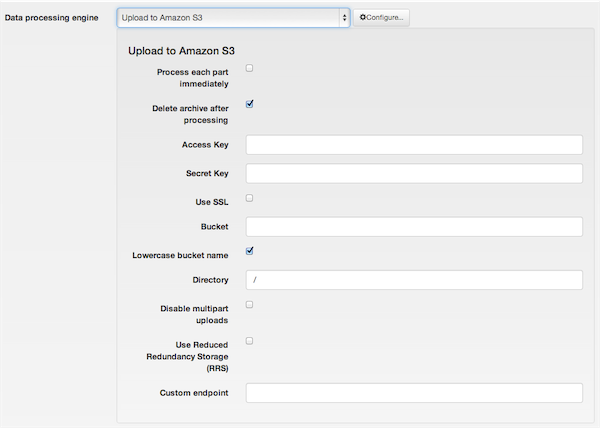Viewport: 600px width, 428px height.
Task: Click the Use SSL label text
Action: (212, 202)
